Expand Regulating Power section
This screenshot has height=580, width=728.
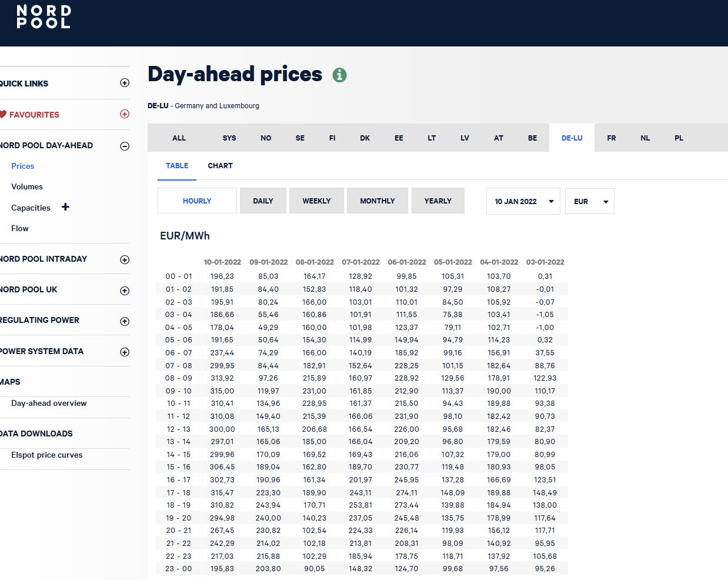coord(125,321)
